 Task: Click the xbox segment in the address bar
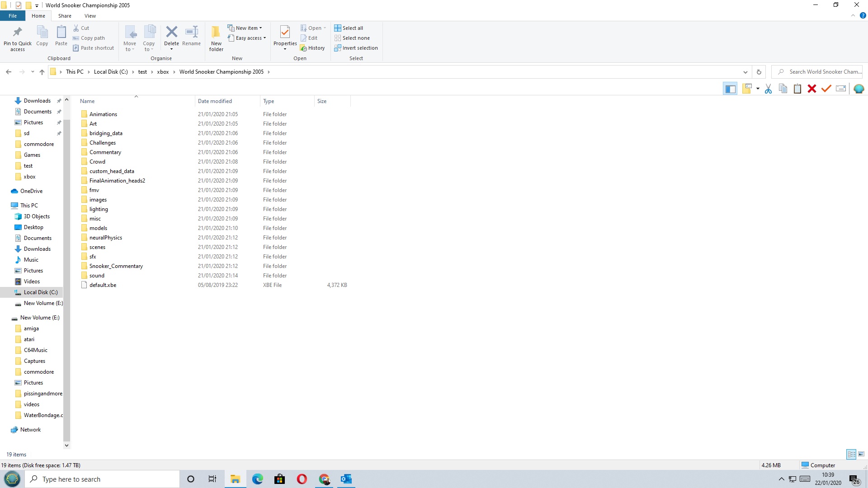click(163, 72)
